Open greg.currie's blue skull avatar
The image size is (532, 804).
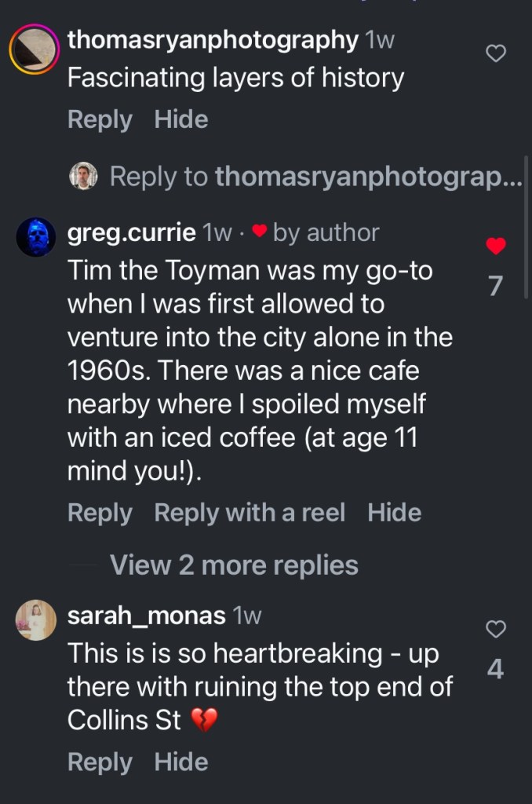[x=35, y=237]
